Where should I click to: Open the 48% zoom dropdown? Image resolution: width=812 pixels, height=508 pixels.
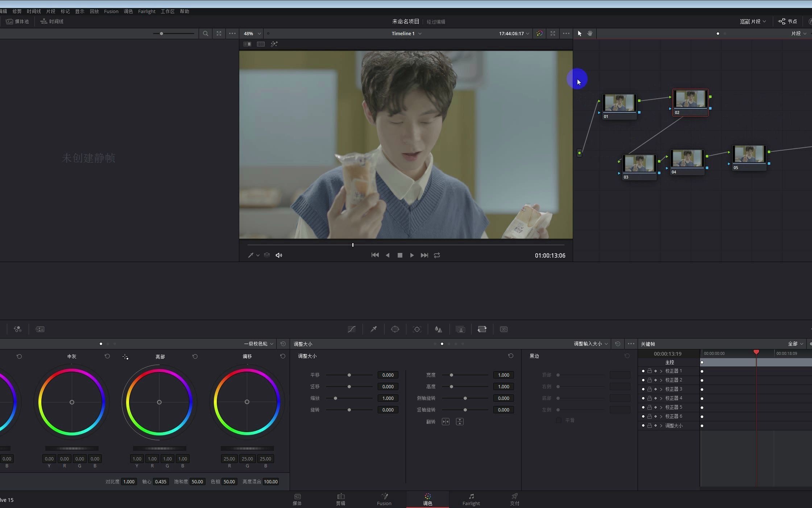252,33
